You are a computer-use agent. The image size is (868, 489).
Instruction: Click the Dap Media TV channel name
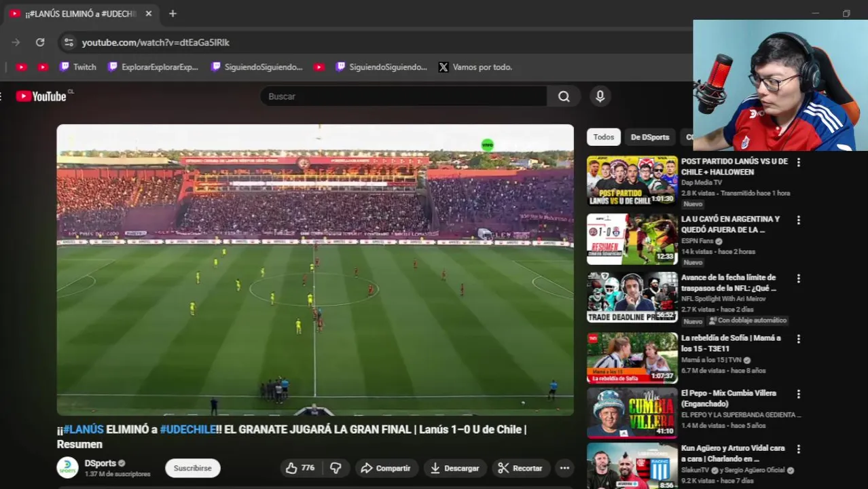tap(702, 183)
